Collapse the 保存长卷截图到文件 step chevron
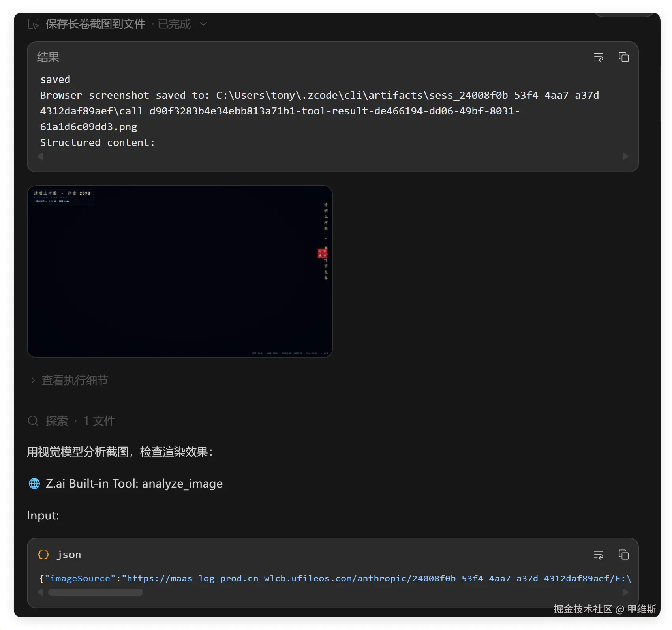The width and height of the screenshot is (672, 630). 203,24
